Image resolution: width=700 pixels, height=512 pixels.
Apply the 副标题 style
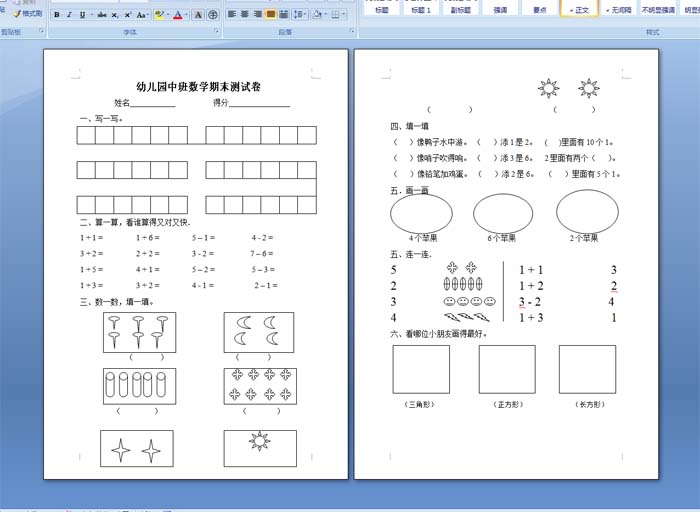[460, 8]
